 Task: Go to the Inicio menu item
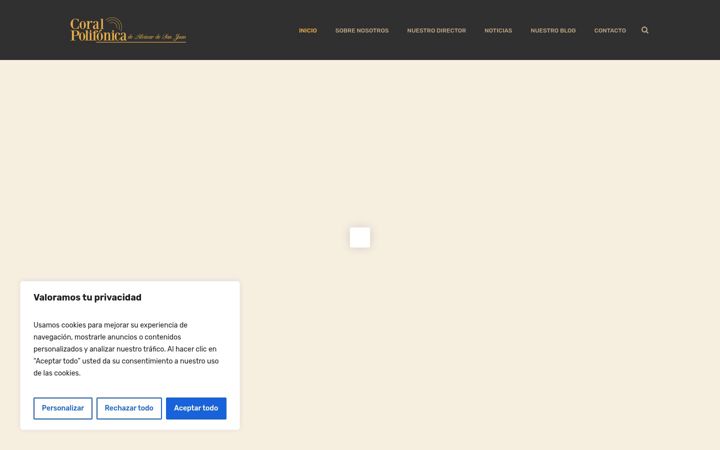point(308,30)
